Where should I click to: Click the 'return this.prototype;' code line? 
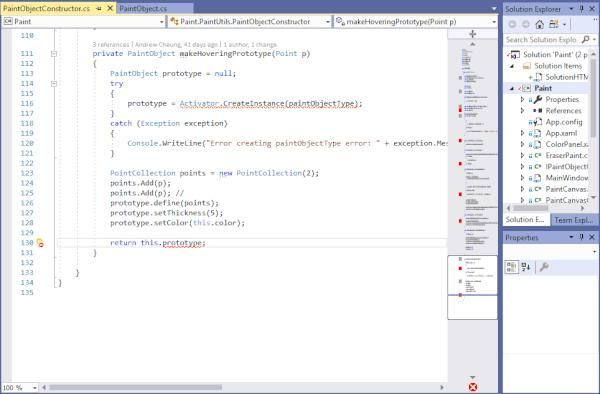point(158,243)
